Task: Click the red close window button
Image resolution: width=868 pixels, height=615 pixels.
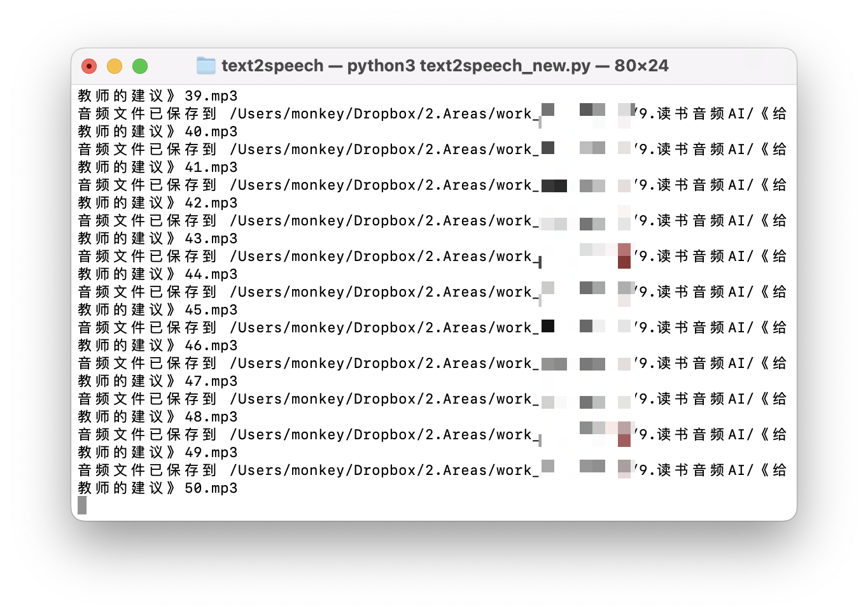Action: click(x=89, y=66)
